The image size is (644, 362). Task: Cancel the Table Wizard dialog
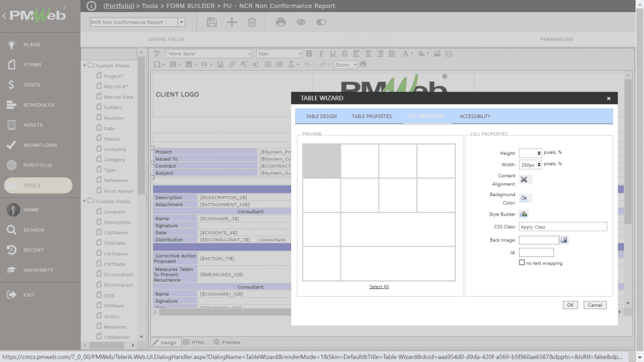[x=595, y=305]
